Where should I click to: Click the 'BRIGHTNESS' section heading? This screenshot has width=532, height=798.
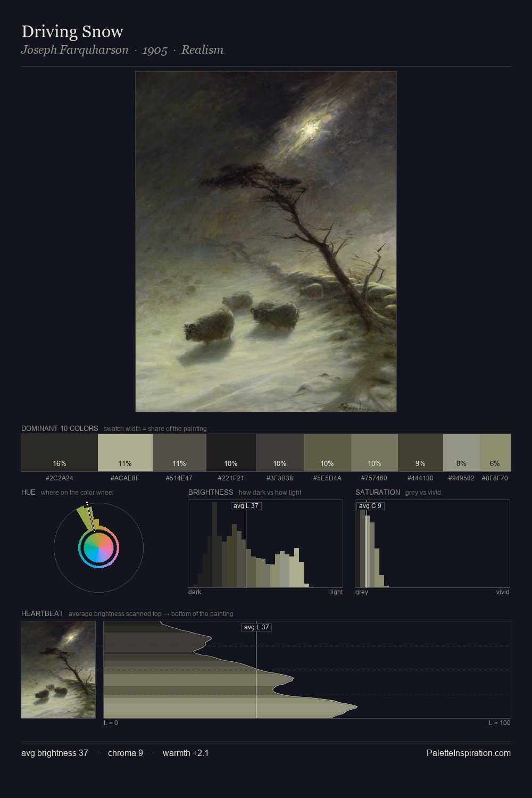211,492
